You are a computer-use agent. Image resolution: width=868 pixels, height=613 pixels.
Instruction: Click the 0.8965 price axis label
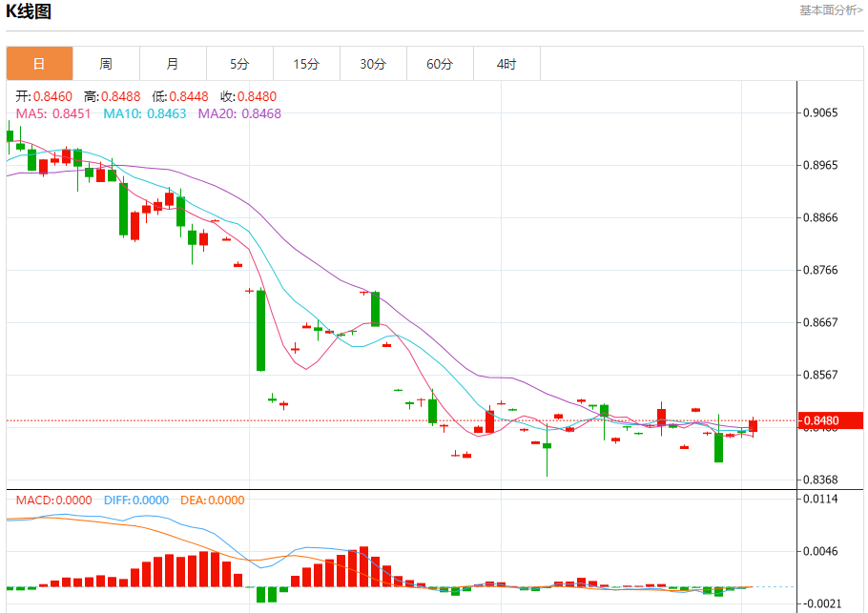pyautogui.click(x=820, y=165)
